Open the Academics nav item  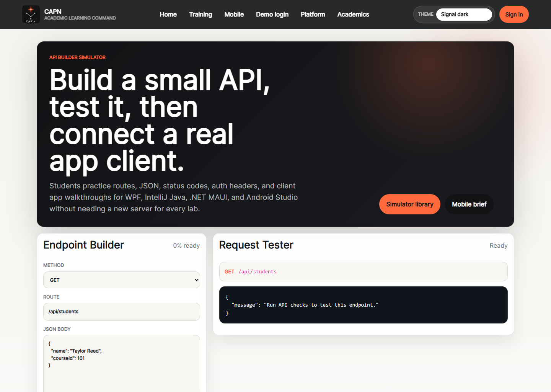click(353, 15)
